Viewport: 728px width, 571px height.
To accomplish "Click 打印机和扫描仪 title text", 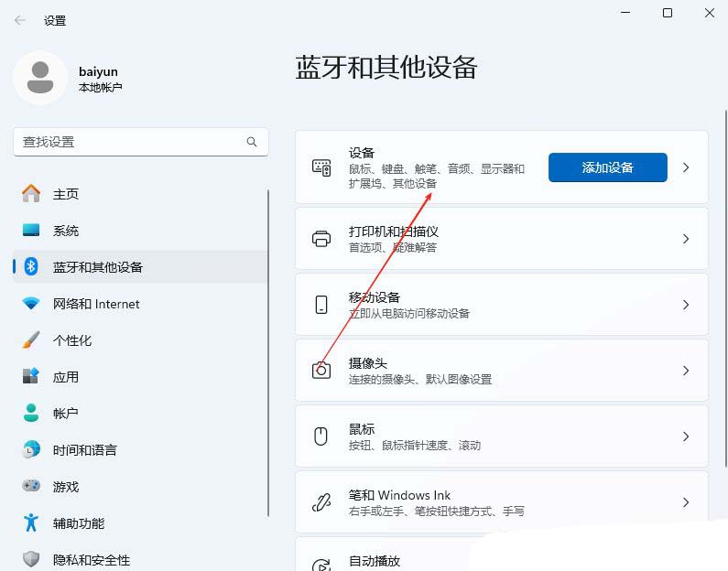I will pos(393,231).
